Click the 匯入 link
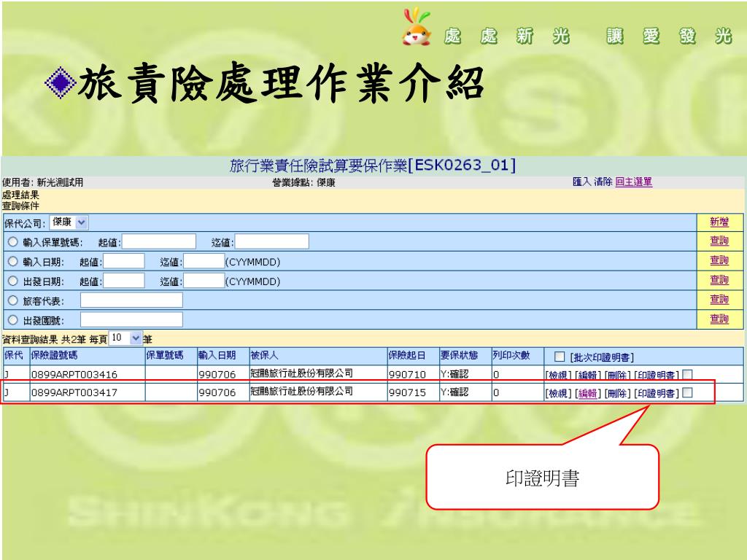Viewport: 747px width, 560px height. 581,182
